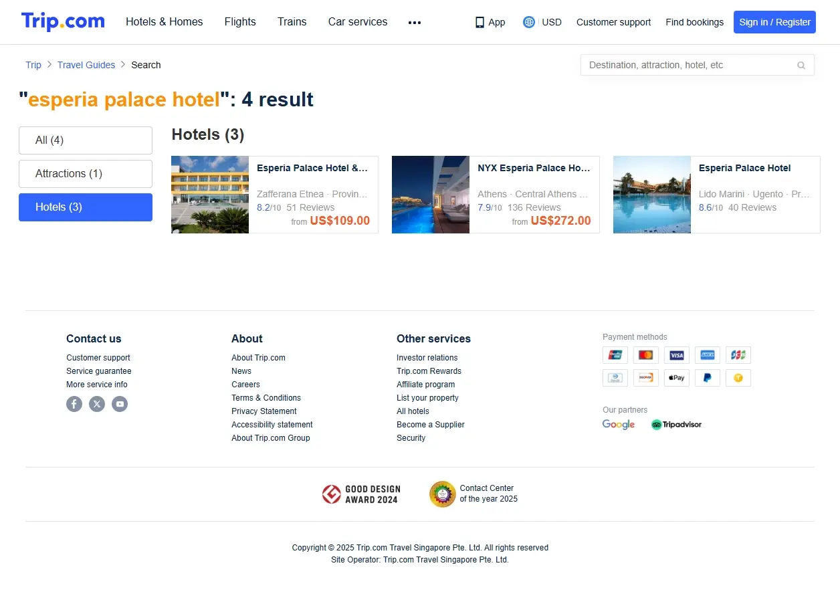Click the Sign in / Register button
This screenshot has height=616, width=840.
point(774,22)
